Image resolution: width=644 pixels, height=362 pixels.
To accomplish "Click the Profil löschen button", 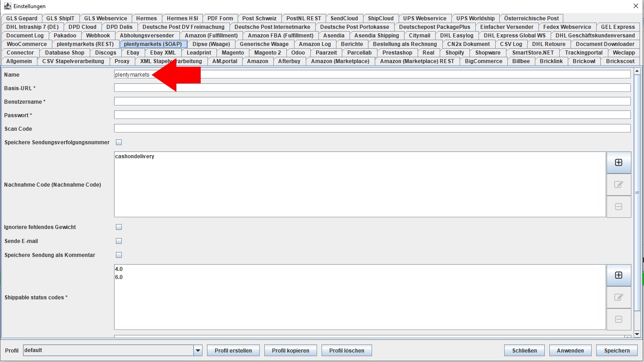I will tap(348, 350).
